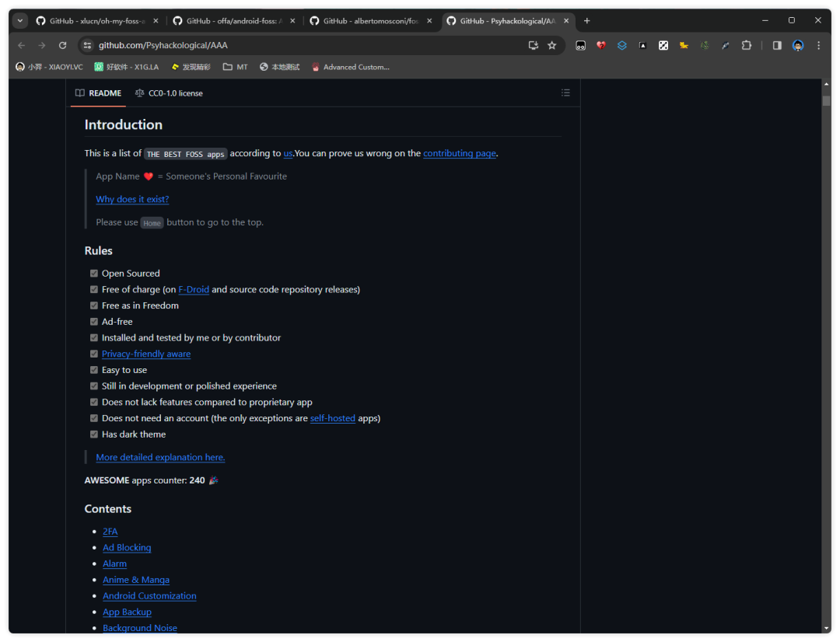Viewport: 840px width, 642px height.
Task: Select the README tab
Action: pos(99,93)
